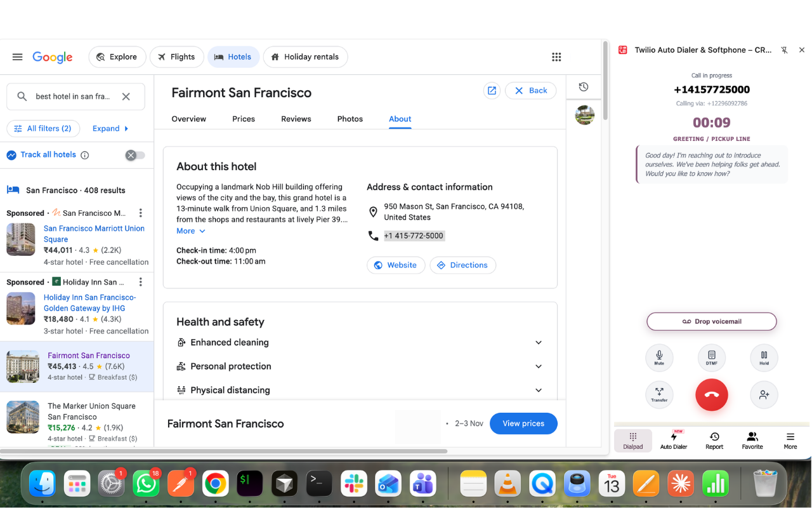The image size is (812, 508).
Task: Open All filters (2) menu
Action: click(43, 128)
